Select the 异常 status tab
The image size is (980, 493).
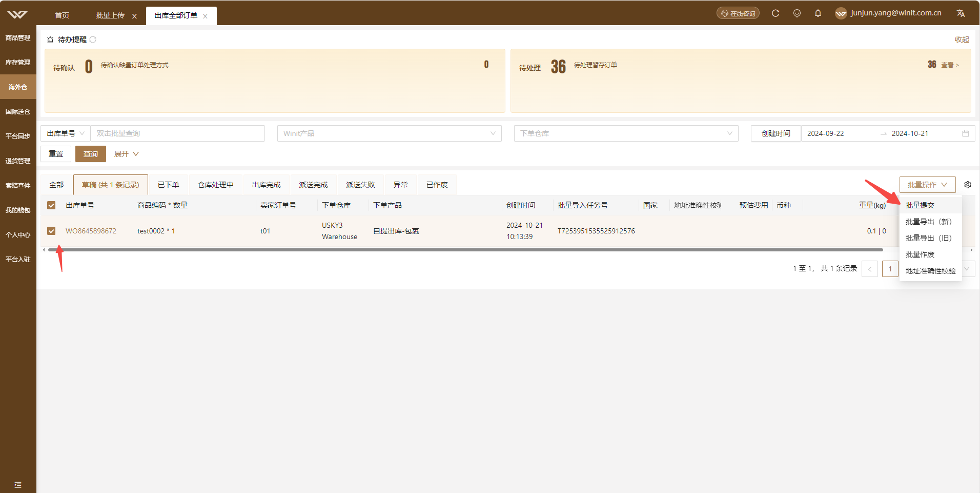coord(401,185)
